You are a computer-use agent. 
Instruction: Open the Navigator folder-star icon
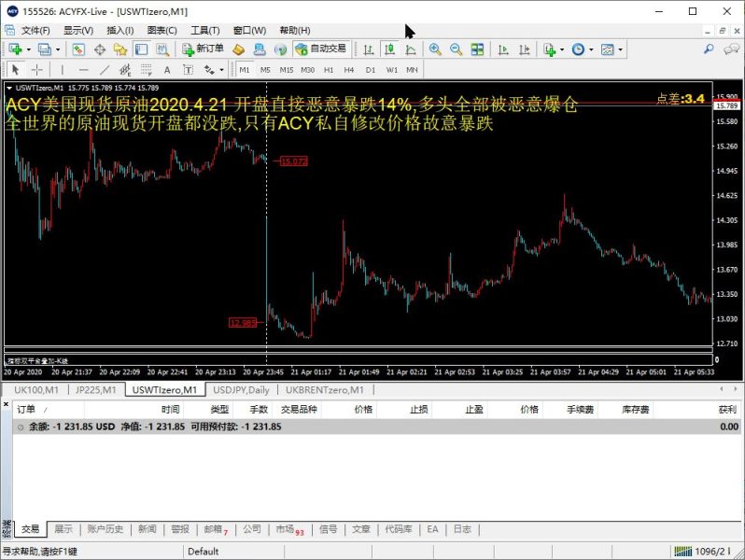click(x=120, y=49)
